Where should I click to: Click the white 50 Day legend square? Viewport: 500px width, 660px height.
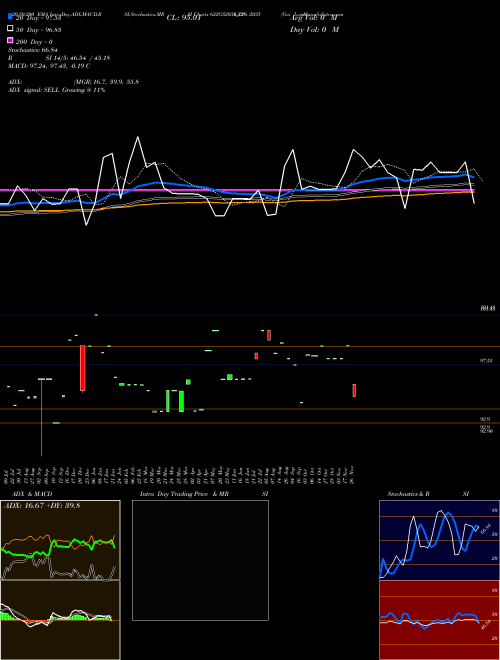click(10, 29)
